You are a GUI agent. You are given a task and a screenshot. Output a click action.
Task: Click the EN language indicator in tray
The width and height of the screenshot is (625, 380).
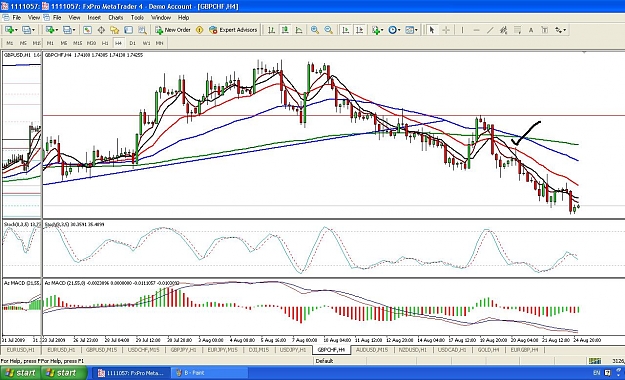(x=597, y=373)
